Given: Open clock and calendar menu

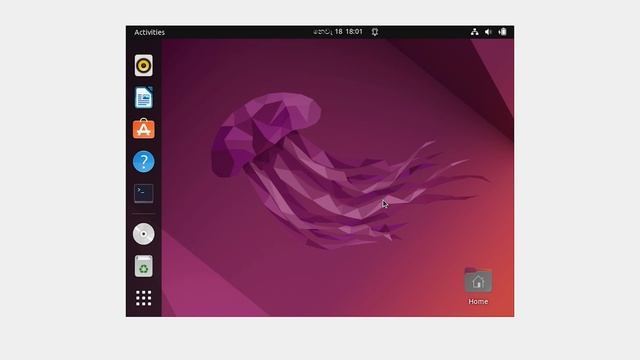Looking at the screenshot, I should pyautogui.click(x=338, y=32).
